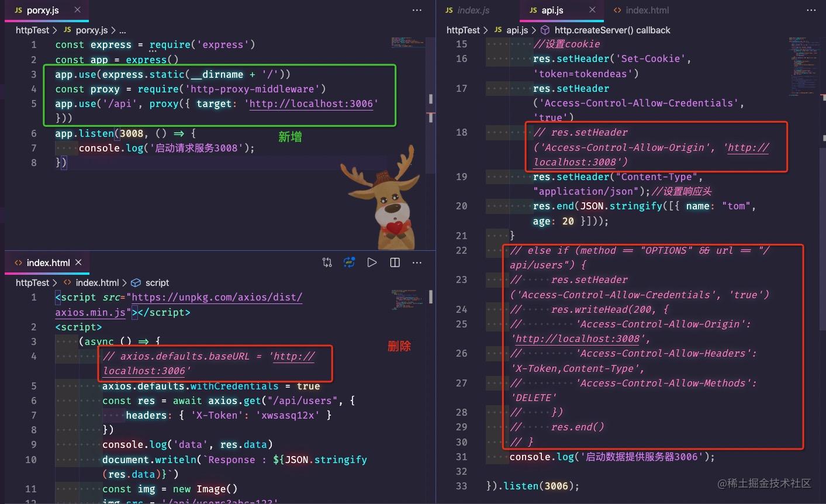Image resolution: width=826 pixels, height=504 pixels.
Task: Click the blue sync icon in index.html toolbar
Action: [350, 263]
